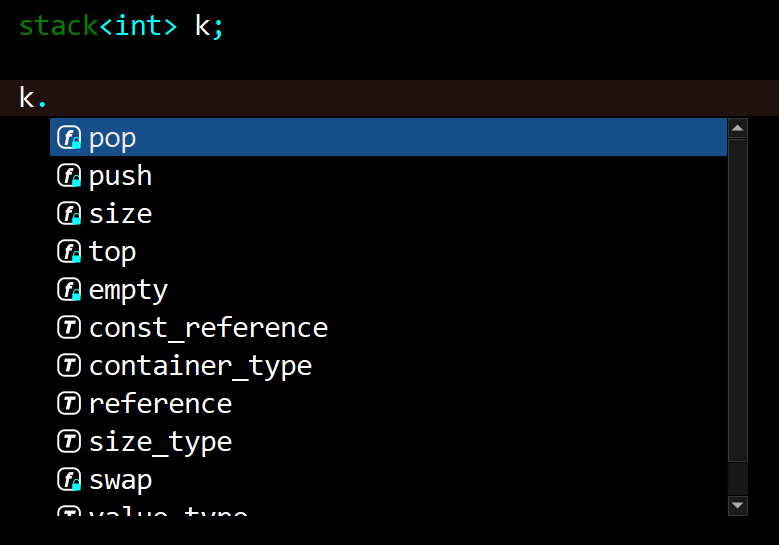Click the scrollbar up arrow

[x=738, y=128]
